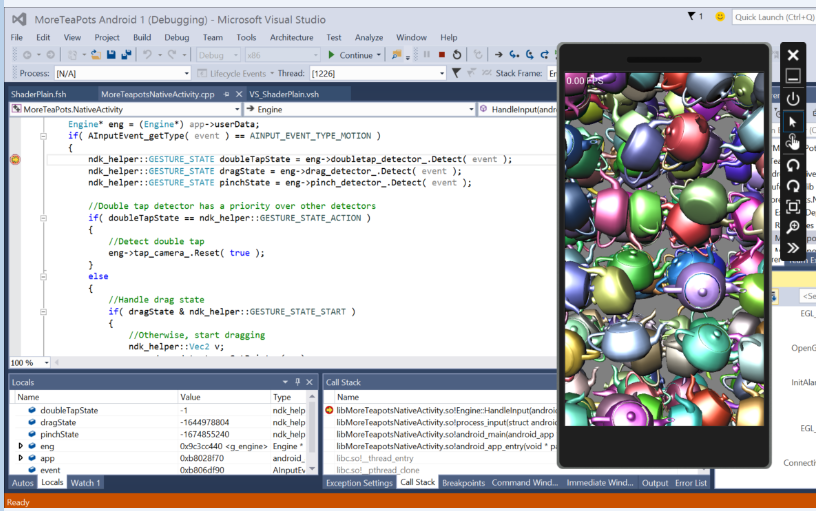This screenshot has width=817, height=511.
Task: Rotate the emulator left
Action: [792, 164]
